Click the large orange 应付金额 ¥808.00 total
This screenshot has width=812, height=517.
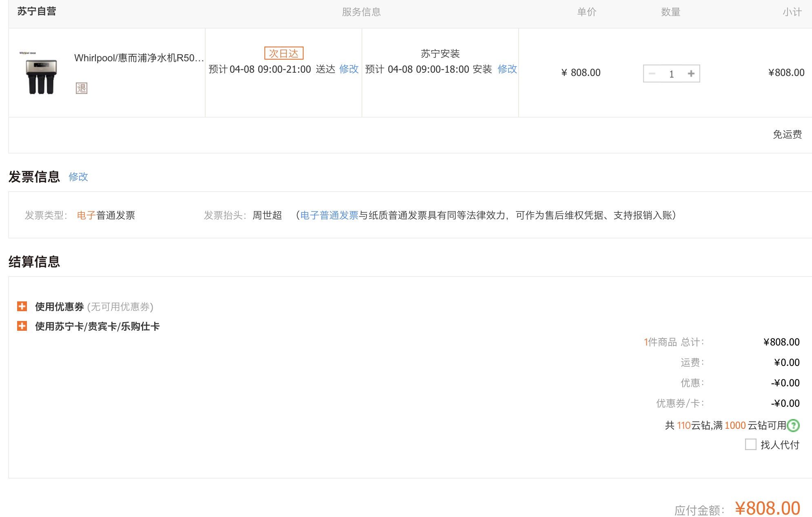(767, 508)
